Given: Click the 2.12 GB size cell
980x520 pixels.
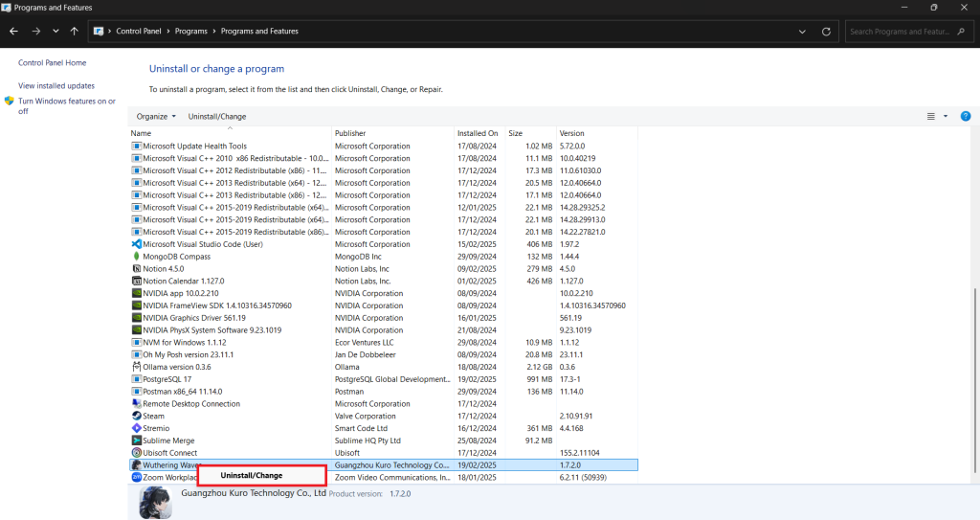Looking at the screenshot, I should coord(540,367).
